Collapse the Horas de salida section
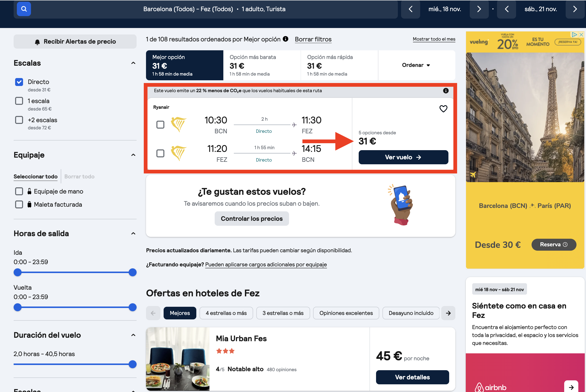This screenshot has height=392, width=586. (x=133, y=233)
